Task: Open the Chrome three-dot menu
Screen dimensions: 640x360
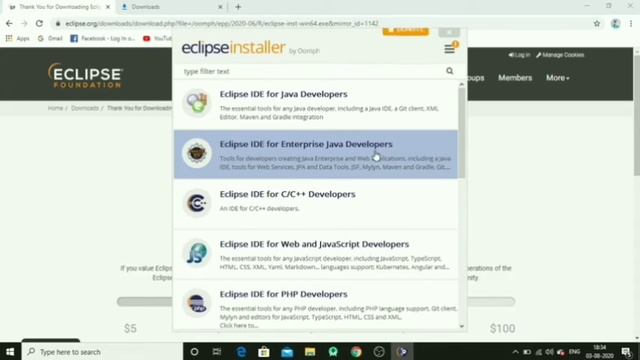Action: [x=631, y=23]
